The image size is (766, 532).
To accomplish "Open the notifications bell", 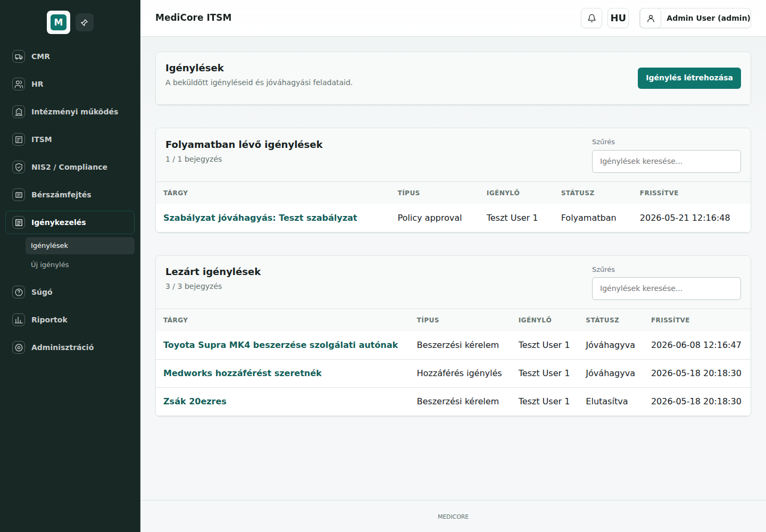I will (592, 18).
